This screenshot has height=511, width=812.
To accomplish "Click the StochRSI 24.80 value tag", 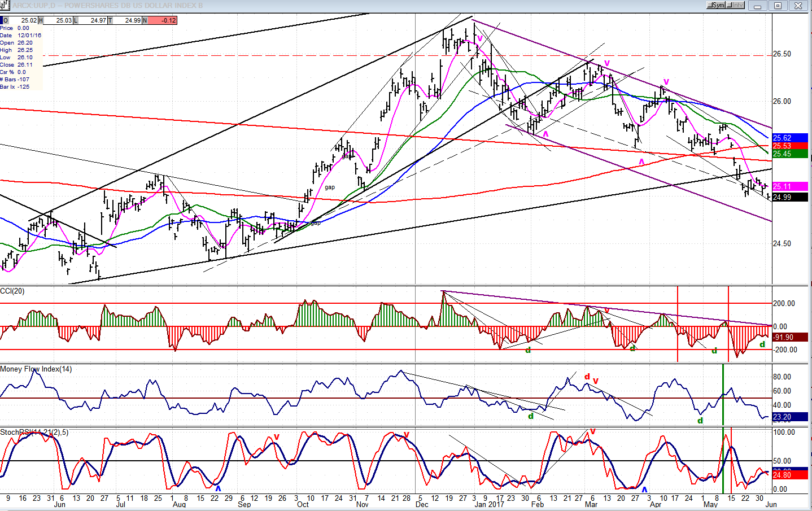I will (789, 475).
